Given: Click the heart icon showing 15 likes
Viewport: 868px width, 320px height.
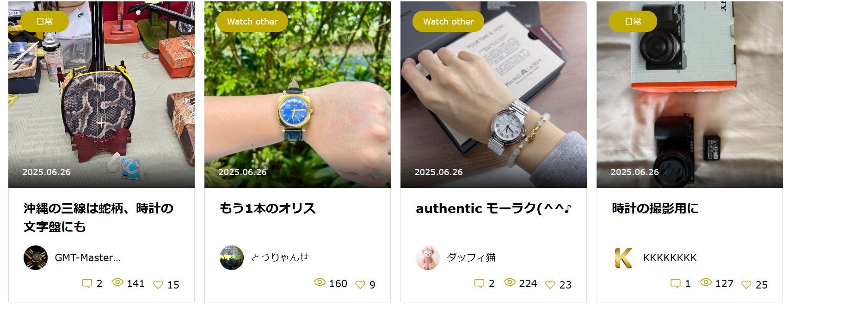Looking at the screenshot, I should tap(158, 285).
